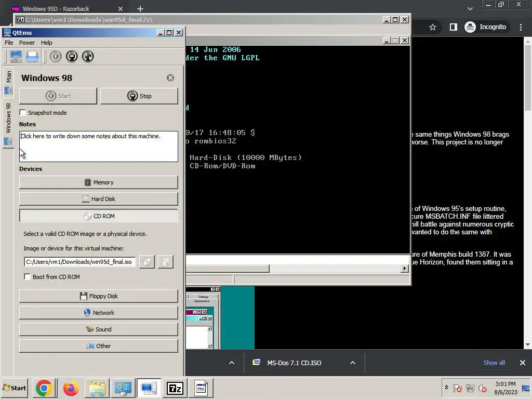Tick Boot from CD ROM checkbox
532x399 pixels.
tap(27, 277)
